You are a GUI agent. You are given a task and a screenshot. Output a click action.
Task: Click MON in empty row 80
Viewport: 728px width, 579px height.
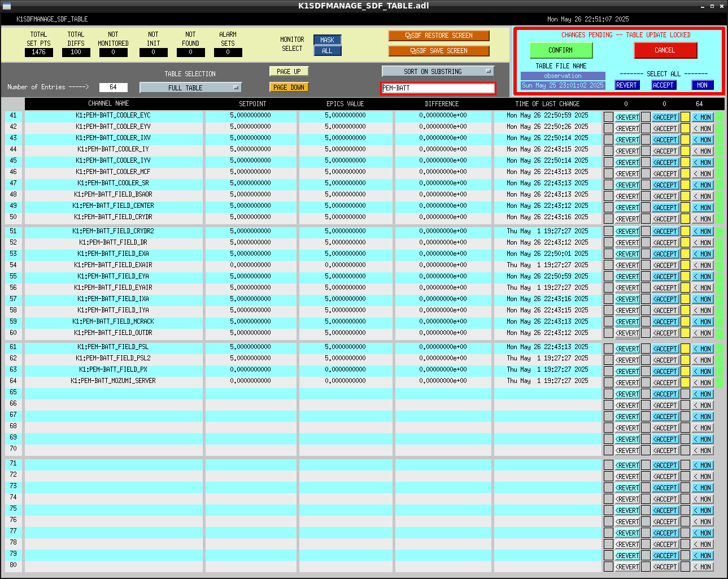pos(703,567)
